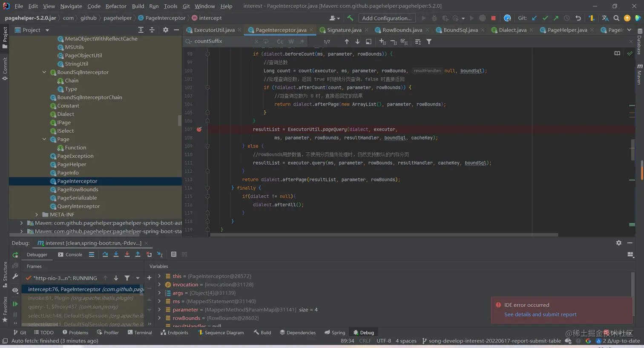644x348 pixels.
Task: Click the Git rollback icon
Action: (x=578, y=18)
